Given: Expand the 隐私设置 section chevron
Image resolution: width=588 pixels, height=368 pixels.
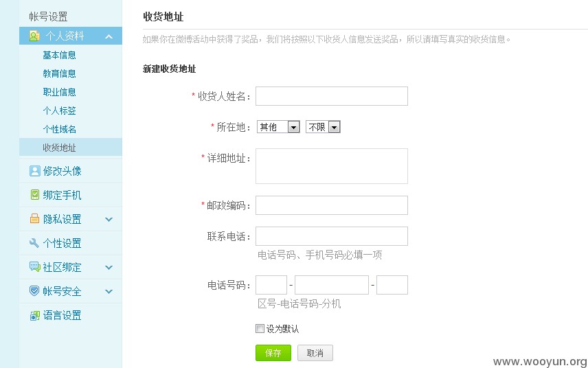Looking at the screenshot, I should coord(109,219).
